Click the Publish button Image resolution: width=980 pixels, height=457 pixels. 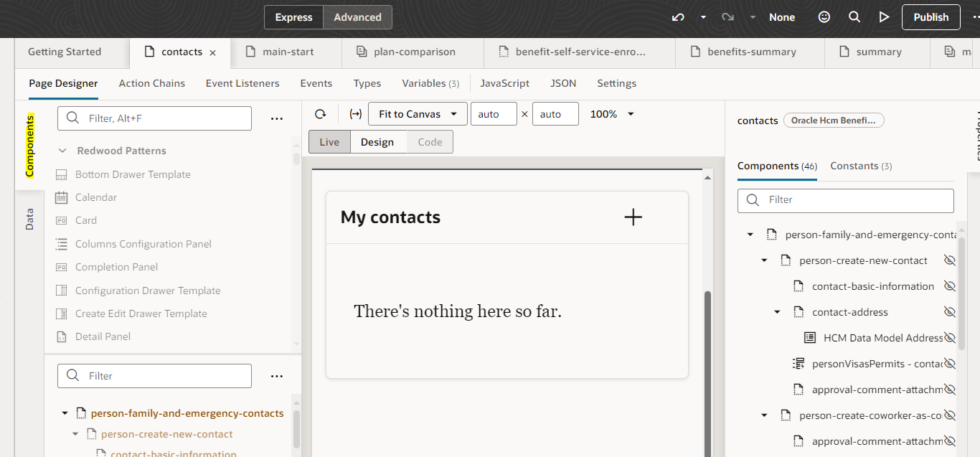click(930, 17)
